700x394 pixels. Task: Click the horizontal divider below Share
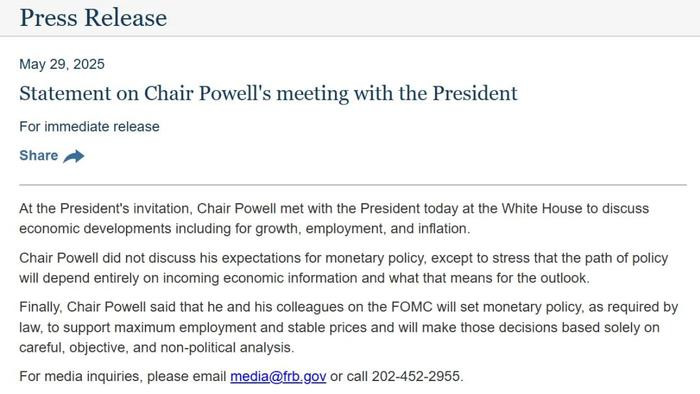tap(353, 184)
